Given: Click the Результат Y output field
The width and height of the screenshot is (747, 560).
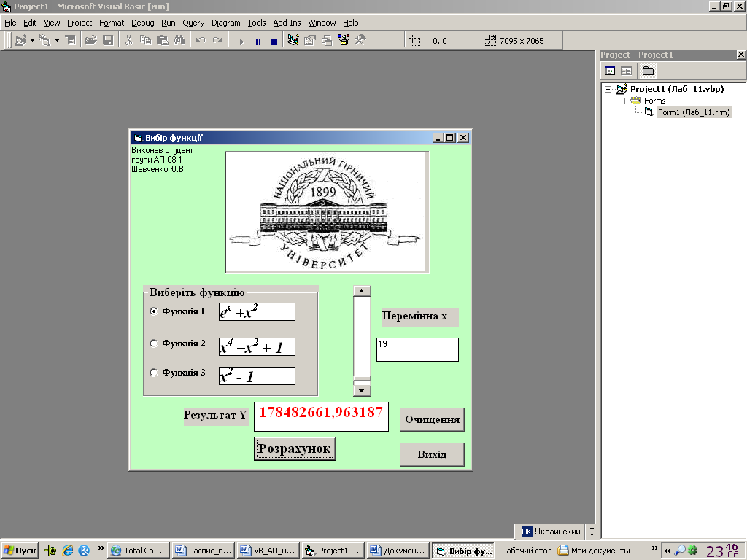Looking at the screenshot, I should point(321,416).
